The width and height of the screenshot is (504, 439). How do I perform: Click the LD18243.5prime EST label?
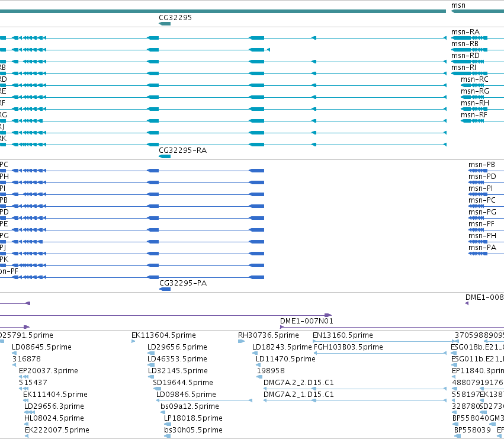(282, 347)
